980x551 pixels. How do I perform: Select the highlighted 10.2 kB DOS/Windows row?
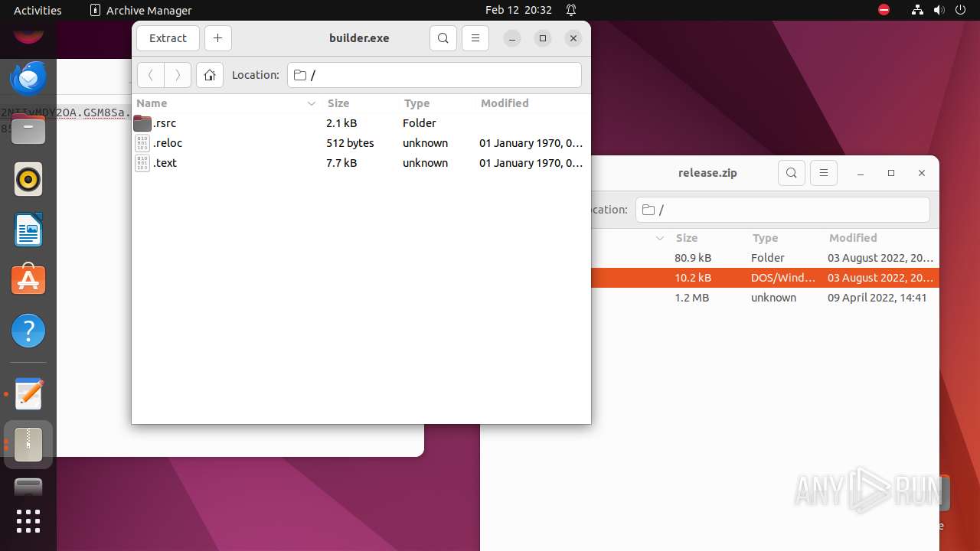pyautogui.click(x=766, y=278)
